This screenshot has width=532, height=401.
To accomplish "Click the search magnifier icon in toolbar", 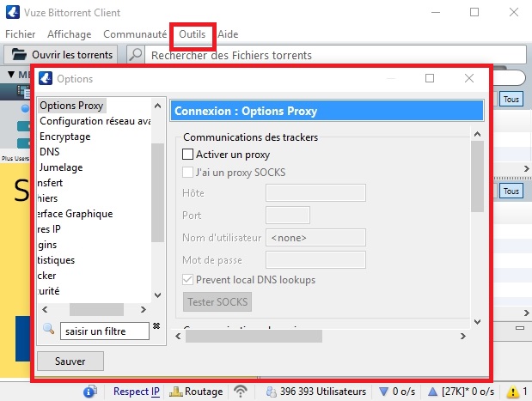I will click(x=136, y=55).
